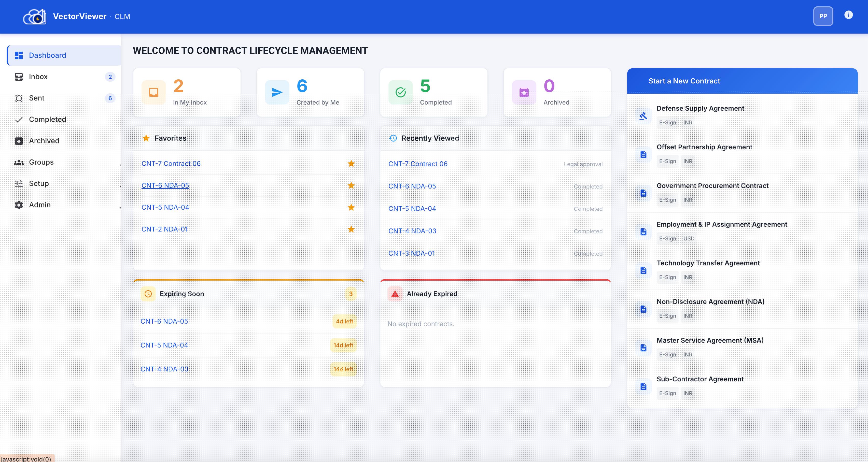Open the In My Inbox stat card

click(187, 92)
